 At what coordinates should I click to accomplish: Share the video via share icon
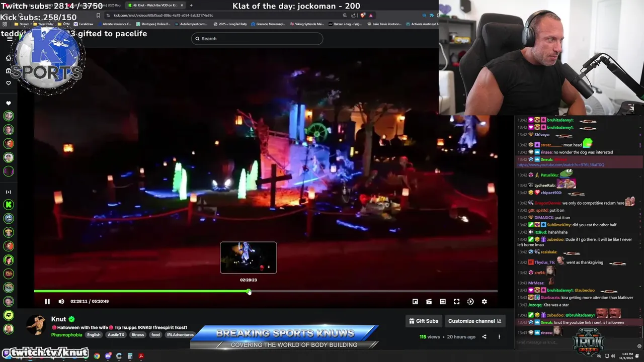[484, 337]
